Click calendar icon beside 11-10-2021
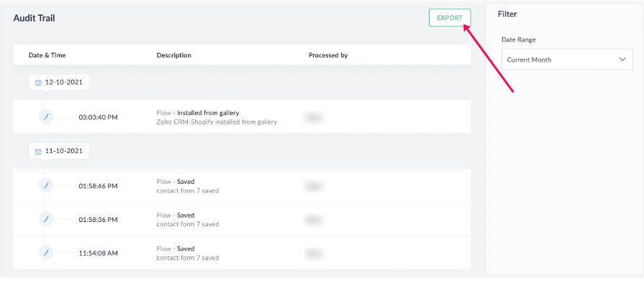The image size is (644, 291). click(39, 152)
